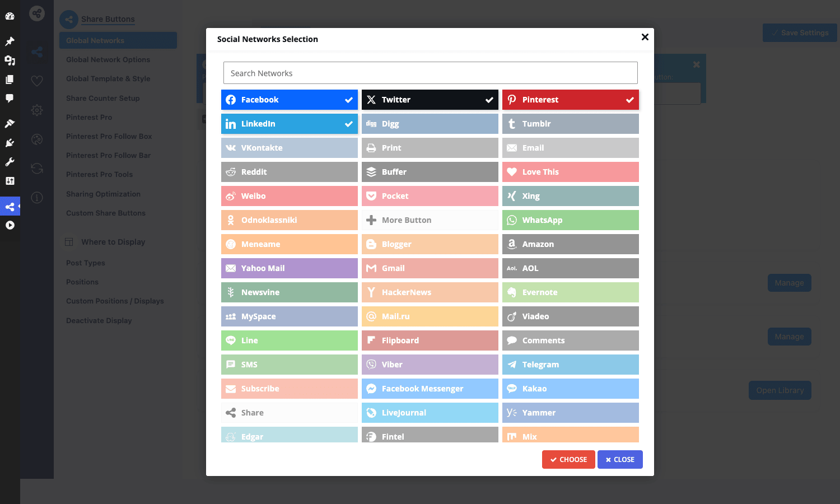Image resolution: width=840 pixels, height=504 pixels.
Task: Deselect the Twitter network checkmark
Action: pyautogui.click(x=489, y=100)
